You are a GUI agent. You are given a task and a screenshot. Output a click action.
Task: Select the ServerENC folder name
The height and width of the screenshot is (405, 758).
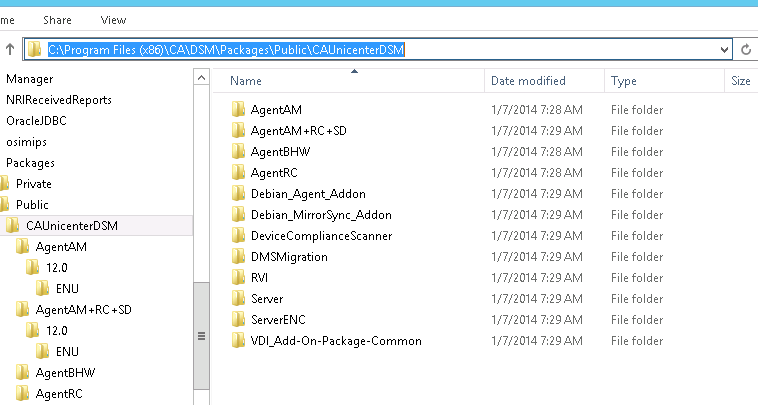(278, 320)
